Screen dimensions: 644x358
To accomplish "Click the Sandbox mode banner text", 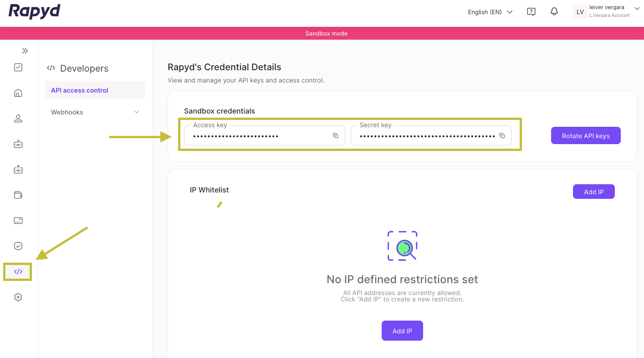I will (x=327, y=33).
